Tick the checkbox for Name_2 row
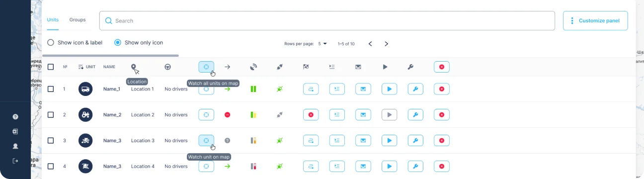Viewport: 644px width, 179px height. pyautogui.click(x=51, y=115)
